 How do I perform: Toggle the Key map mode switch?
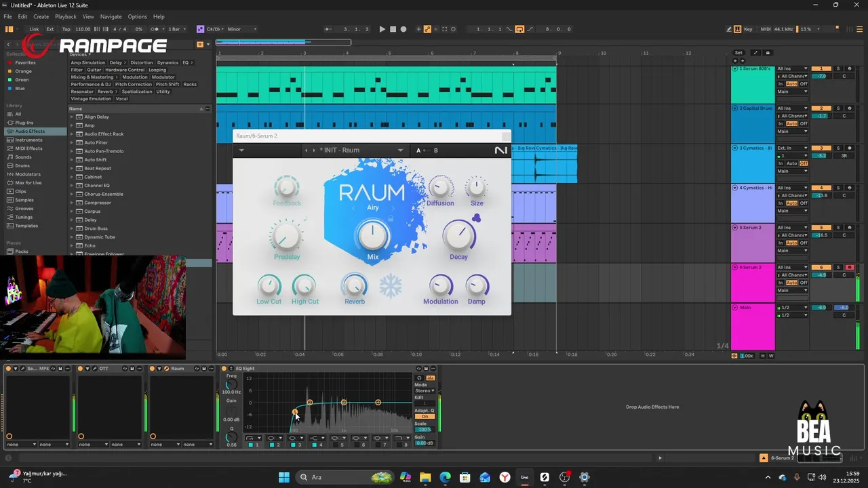click(748, 29)
